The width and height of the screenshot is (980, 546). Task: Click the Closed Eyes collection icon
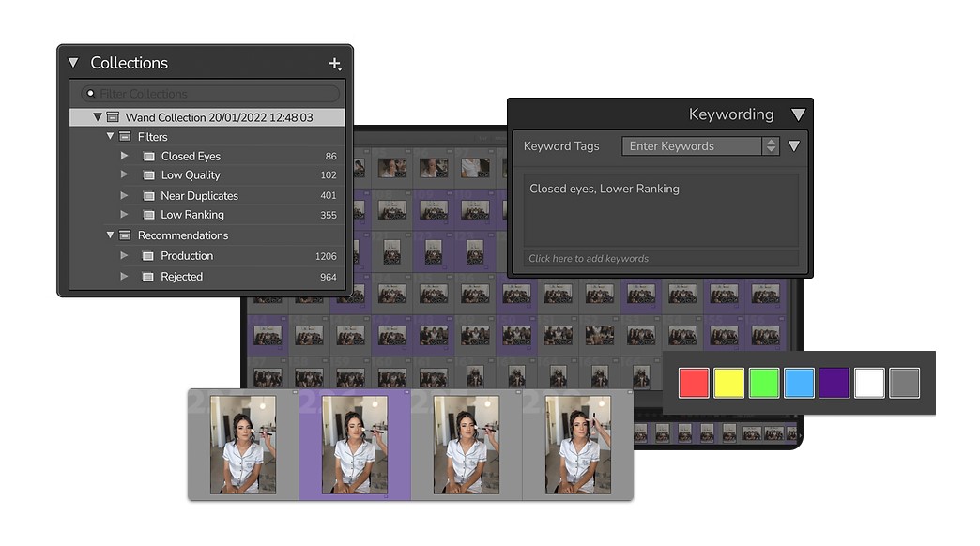pyautogui.click(x=148, y=157)
